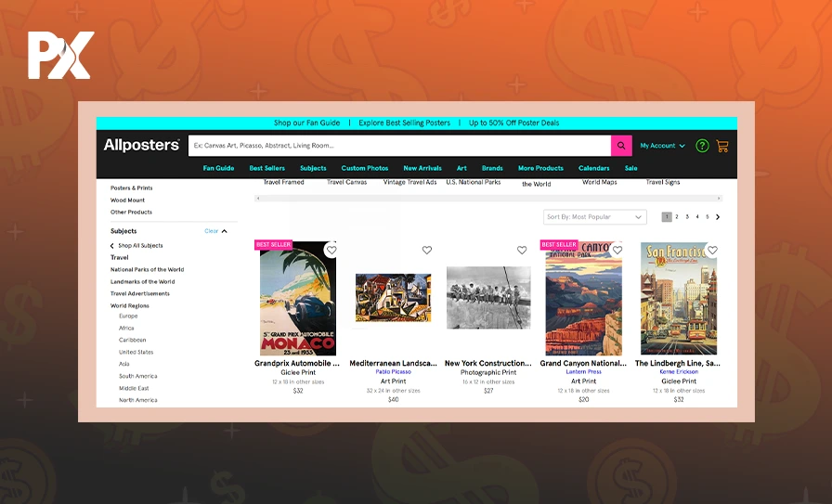The width and height of the screenshot is (832, 504).
Task: Toggle heart on Mediterranean Landscape print
Action: tap(427, 250)
